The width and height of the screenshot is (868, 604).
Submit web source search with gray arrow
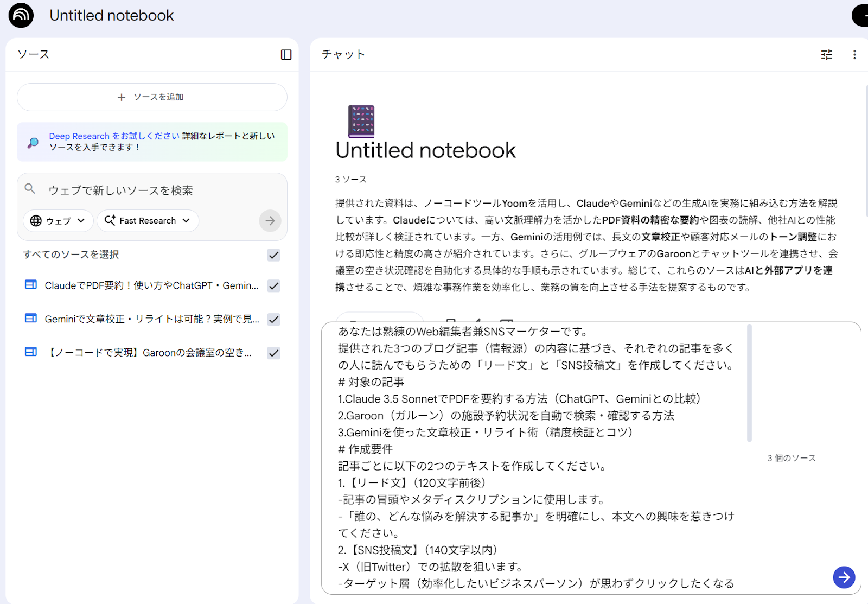click(270, 221)
